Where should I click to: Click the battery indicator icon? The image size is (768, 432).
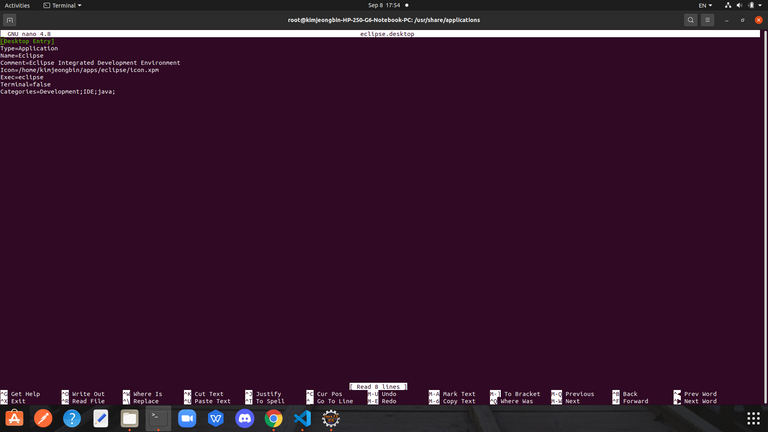point(751,5)
